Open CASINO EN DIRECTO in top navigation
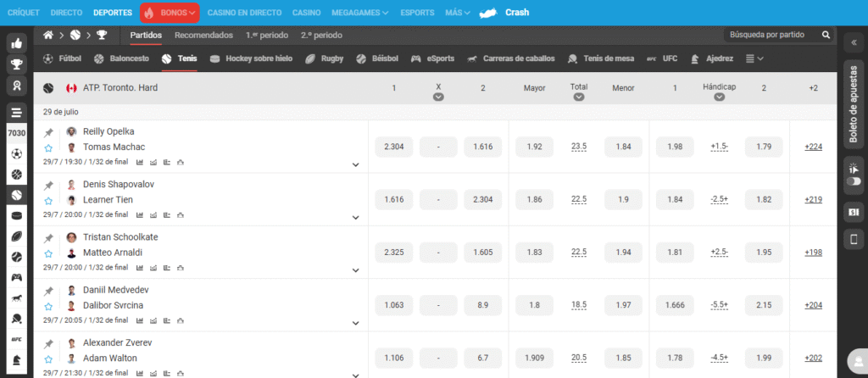868x378 pixels. pyautogui.click(x=244, y=12)
